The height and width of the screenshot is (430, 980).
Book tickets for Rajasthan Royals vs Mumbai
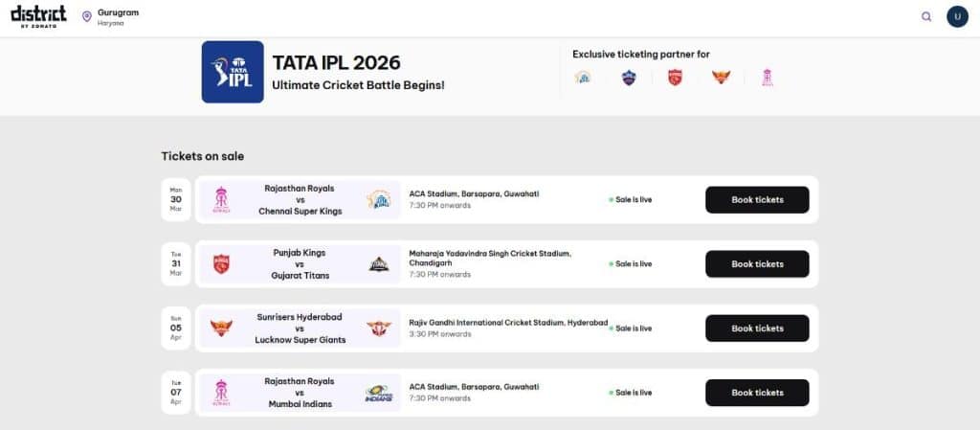click(x=757, y=393)
